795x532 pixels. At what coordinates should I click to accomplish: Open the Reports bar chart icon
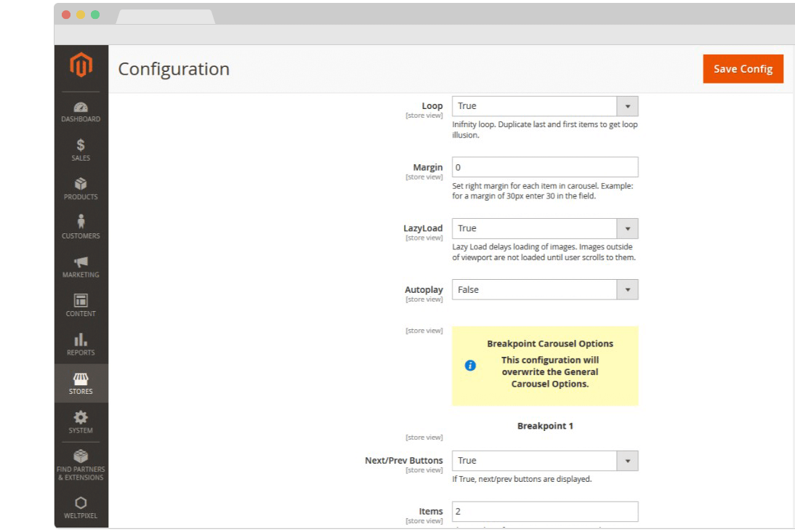81,340
